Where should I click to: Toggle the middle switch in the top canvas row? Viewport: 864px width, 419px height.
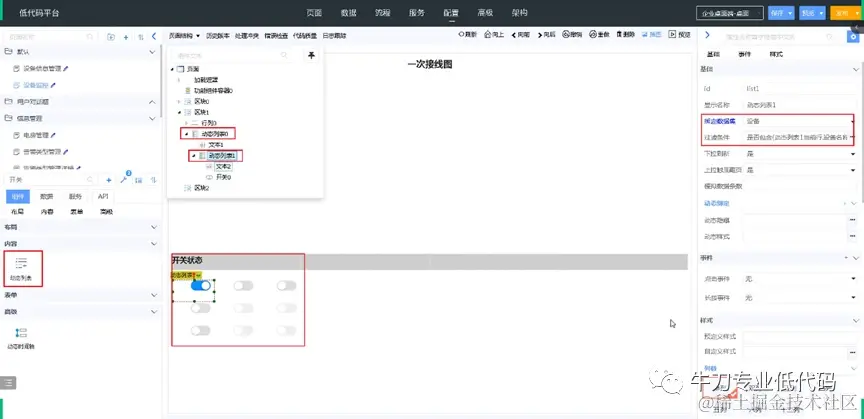pyautogui.click(x=243, y=286)
